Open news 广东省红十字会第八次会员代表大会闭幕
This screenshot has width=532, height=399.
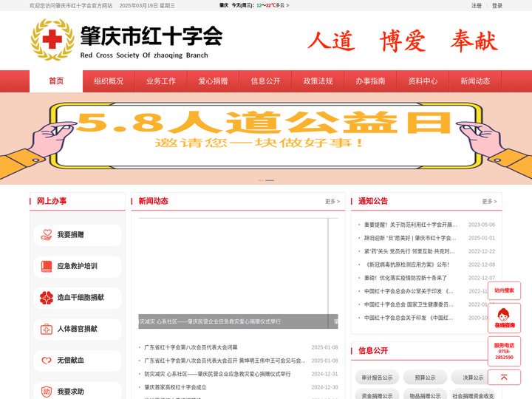point(191,347)
